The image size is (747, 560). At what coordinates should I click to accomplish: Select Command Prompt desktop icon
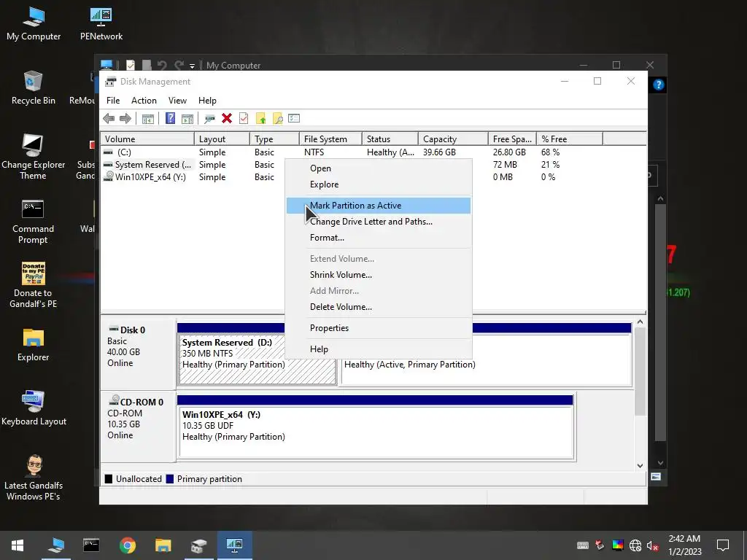coord(33,222)
